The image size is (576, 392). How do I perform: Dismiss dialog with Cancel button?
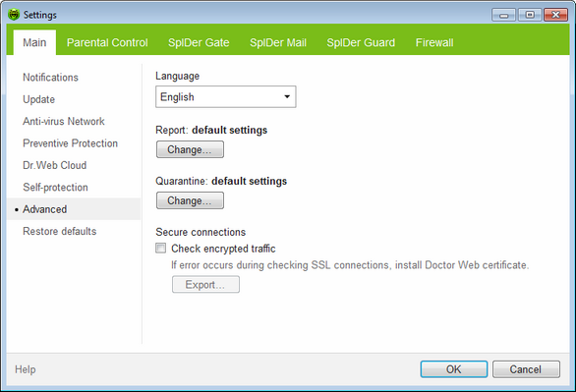(x=526, y=369)
